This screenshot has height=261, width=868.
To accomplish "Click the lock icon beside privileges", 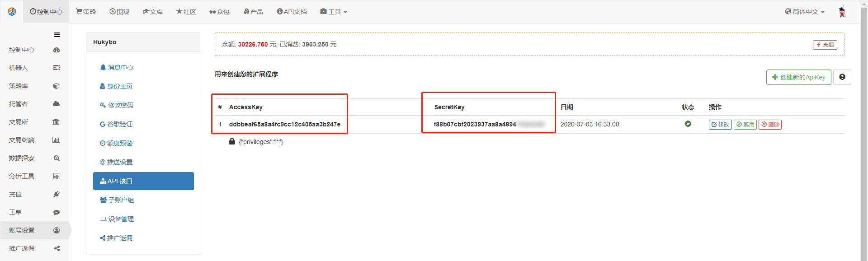I will pyautogui.click(x=232, y=142).
